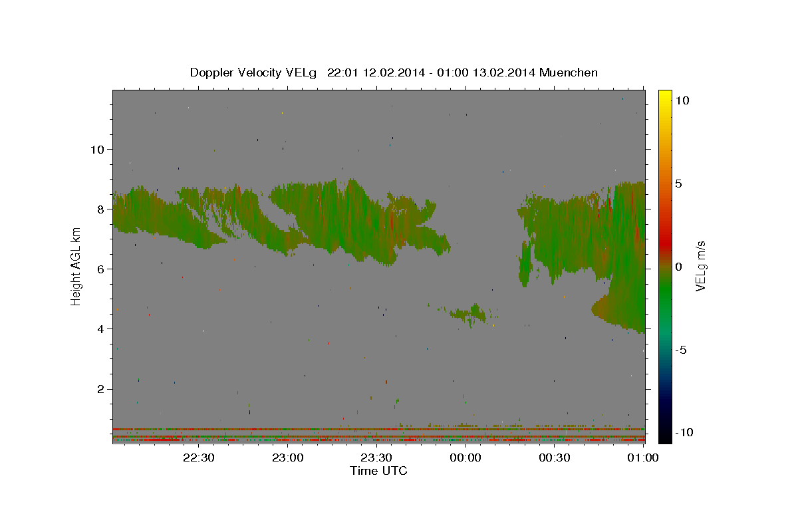Click the height label 2 on y-axis

pyautogui.click(x=100, y=389)
